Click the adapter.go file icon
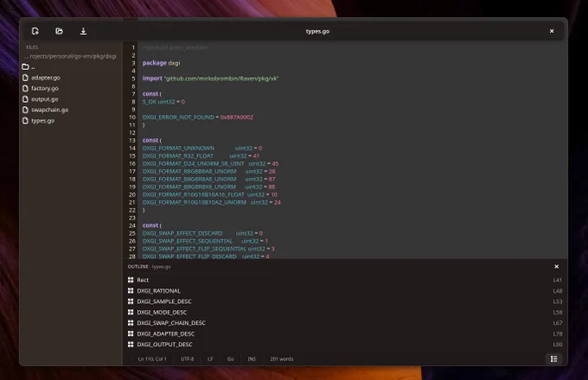 coord(25,78)
